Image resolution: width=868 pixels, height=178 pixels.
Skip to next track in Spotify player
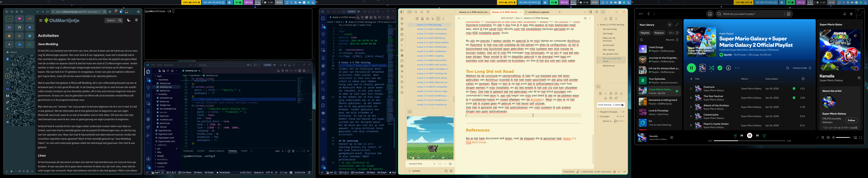757,135
